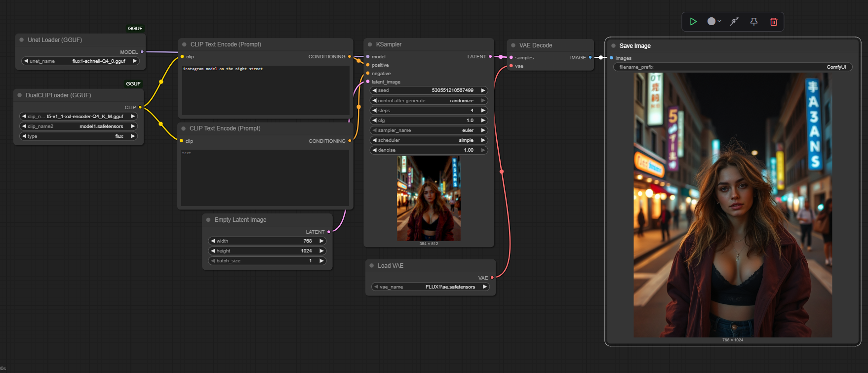The width and height of the screenshot is (868, 373).
Task: Collapse the Empty Latent Image node via its title dot
Action: point(208,220)
